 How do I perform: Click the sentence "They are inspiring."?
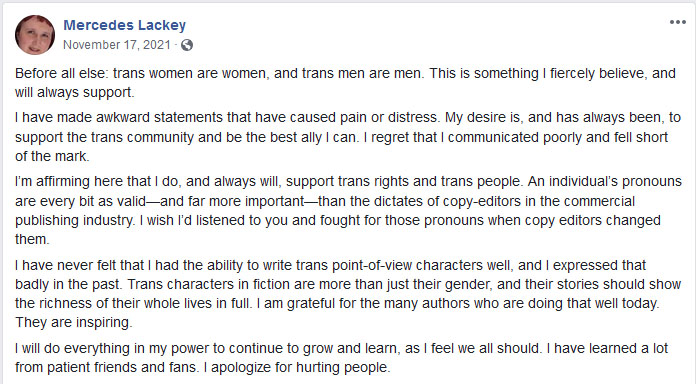[74, 322]
